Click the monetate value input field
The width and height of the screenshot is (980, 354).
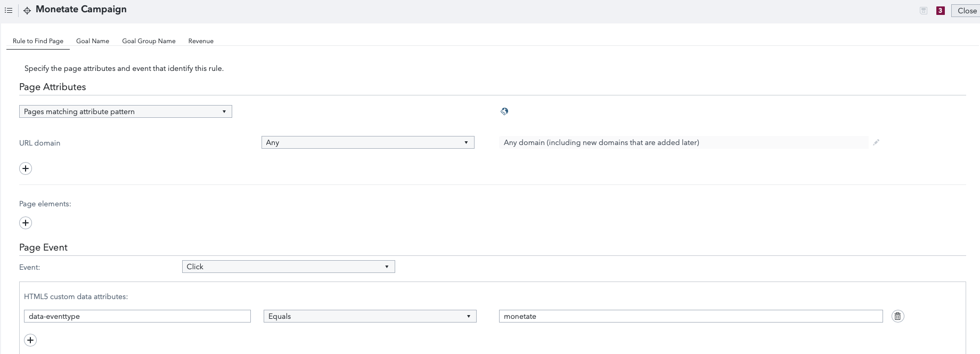pyautogui.click(x=690, y=316)
